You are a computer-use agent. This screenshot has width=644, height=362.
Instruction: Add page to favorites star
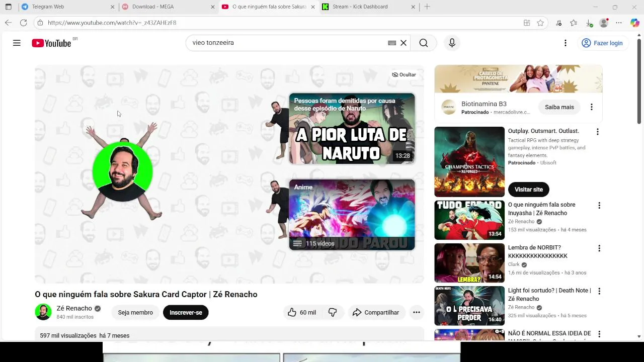click(540, 23)
